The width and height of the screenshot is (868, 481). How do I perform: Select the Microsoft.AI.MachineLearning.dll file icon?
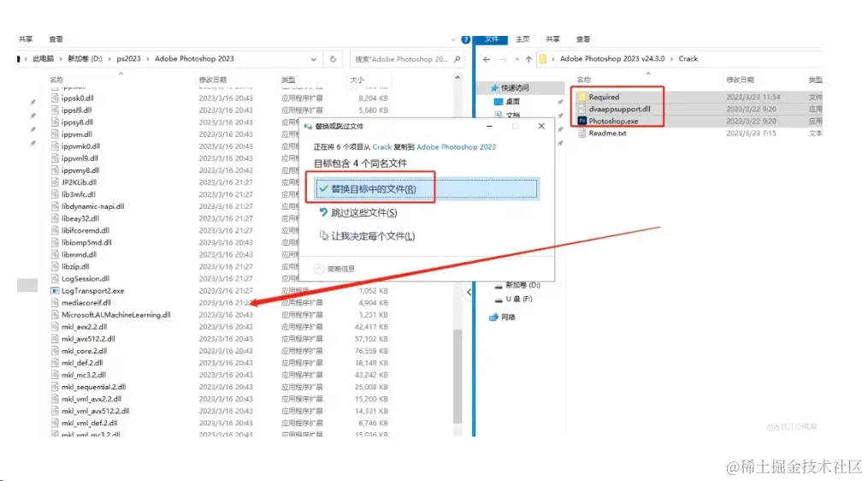55,315
